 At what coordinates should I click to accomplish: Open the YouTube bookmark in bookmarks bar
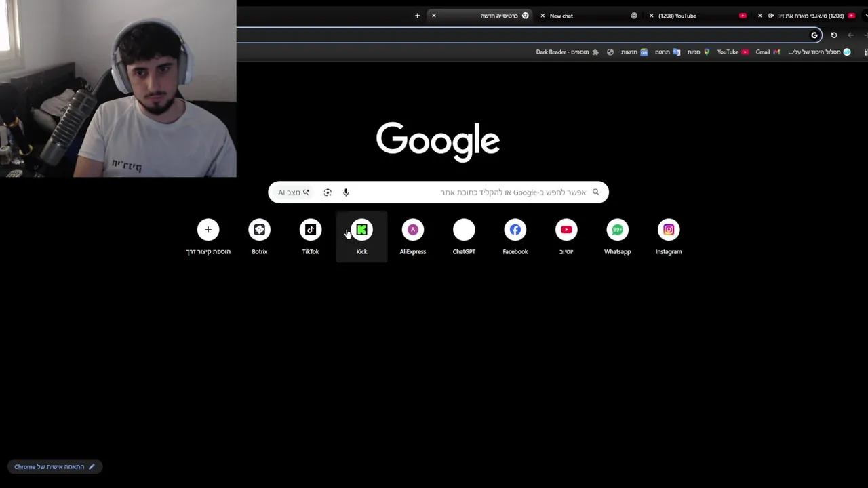(733, 52)
